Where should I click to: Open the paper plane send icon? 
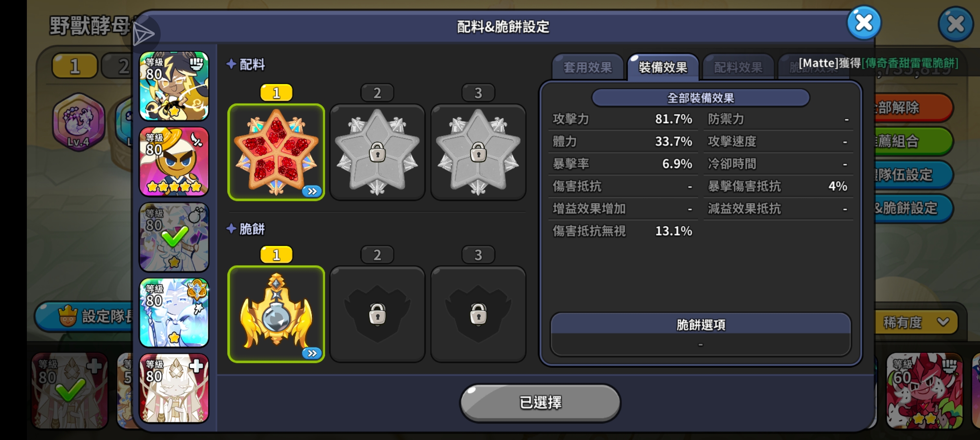click(143, 34)
